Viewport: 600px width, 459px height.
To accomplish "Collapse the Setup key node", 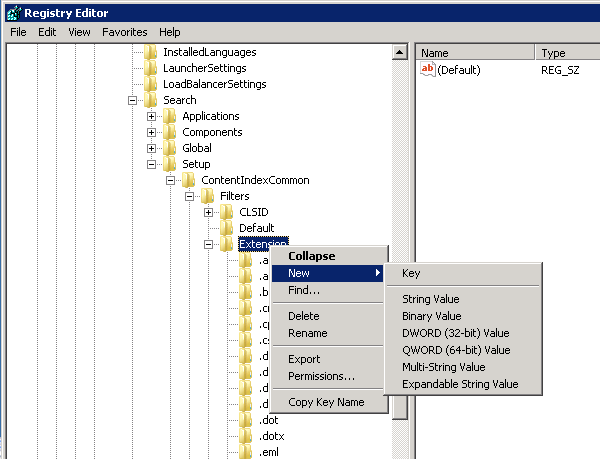I will [152, 164].
